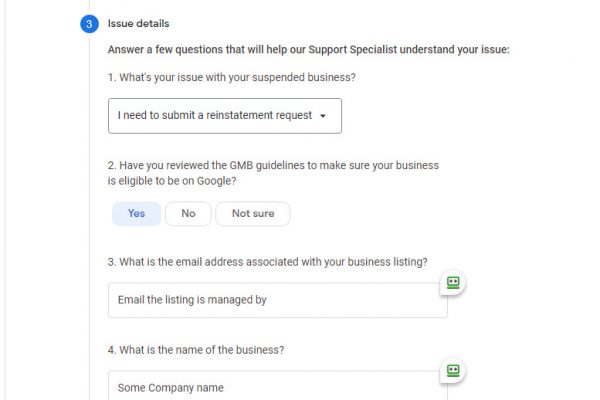The height and width of the screenshot is (400, 600).
Task: Click the "Issue details" section heading
Action: pos(138,23)
